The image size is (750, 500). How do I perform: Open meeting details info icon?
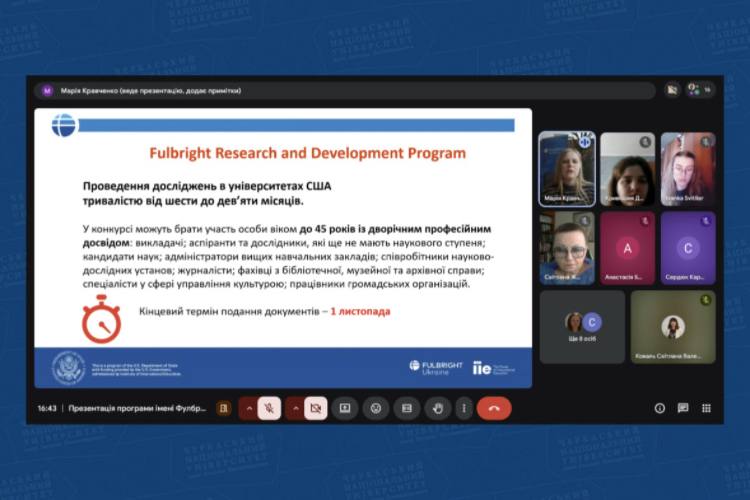[x=659, y=408]
